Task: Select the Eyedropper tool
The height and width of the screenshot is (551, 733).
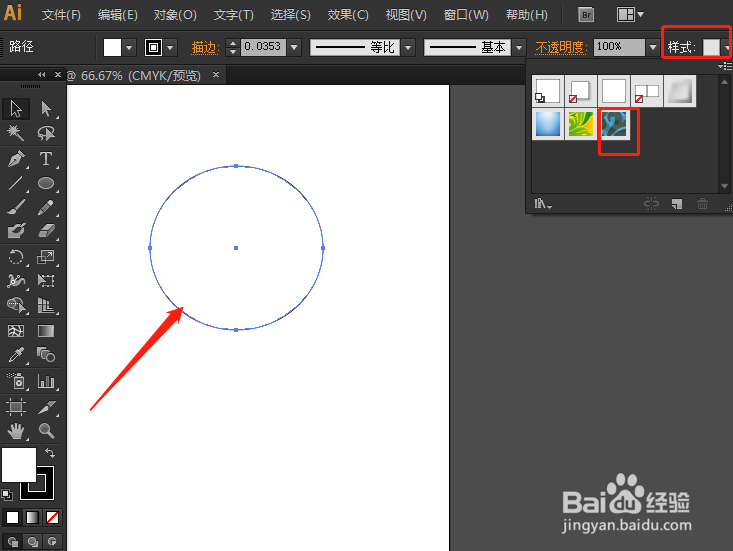Action: coord(16,355)
